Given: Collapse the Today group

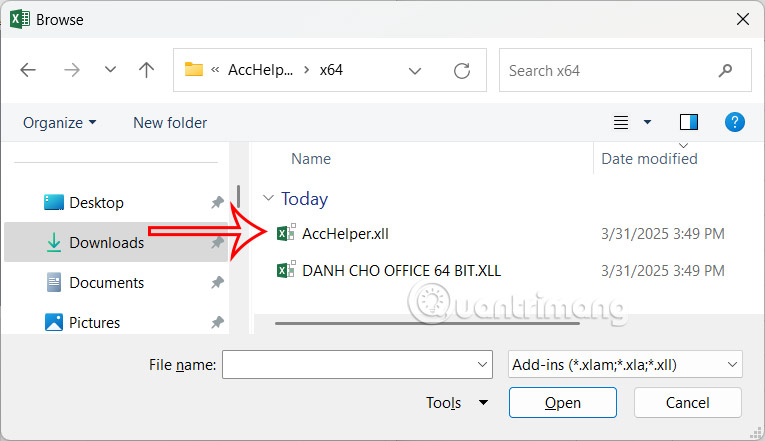Looking at the screenshot, I should point(268,198).
